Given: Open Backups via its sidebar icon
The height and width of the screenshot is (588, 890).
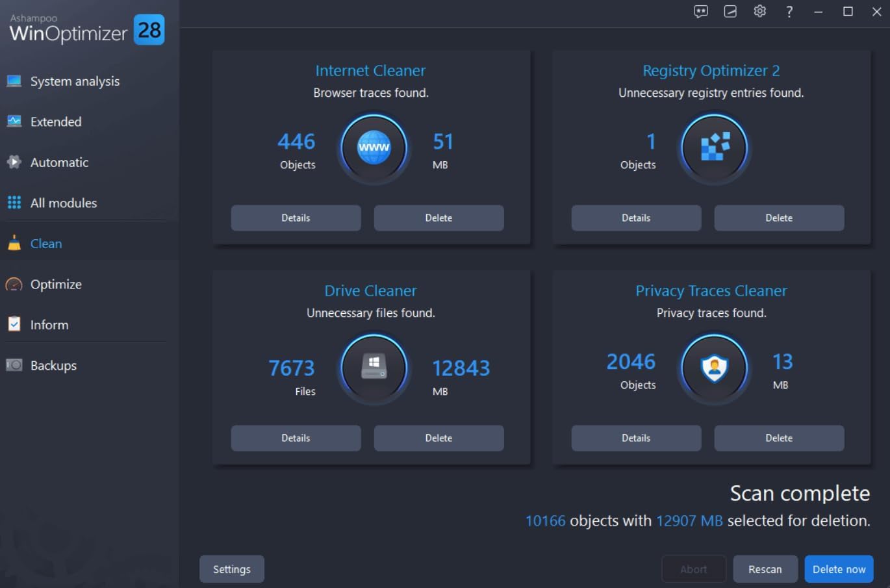Looking at the screenshot, I should click(14, 365).
